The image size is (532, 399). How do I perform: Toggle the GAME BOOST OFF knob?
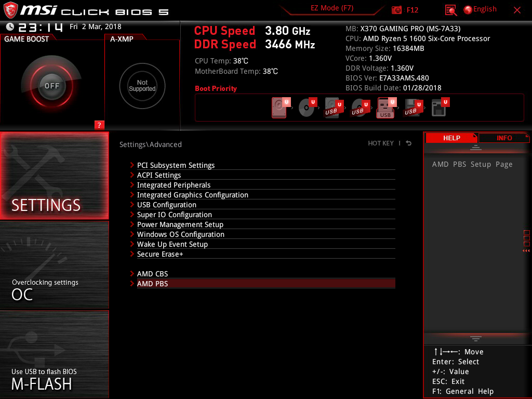pyautogui.click(x=51, y=86)
